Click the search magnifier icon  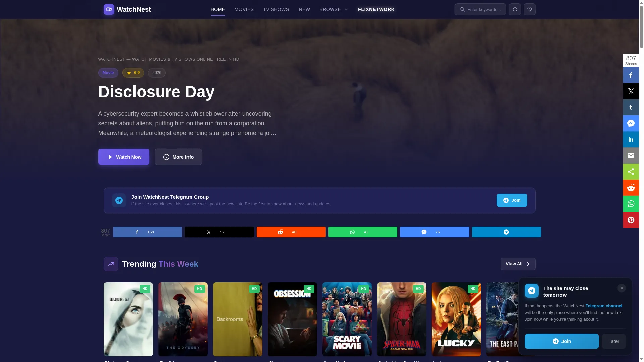pos(462,9)
